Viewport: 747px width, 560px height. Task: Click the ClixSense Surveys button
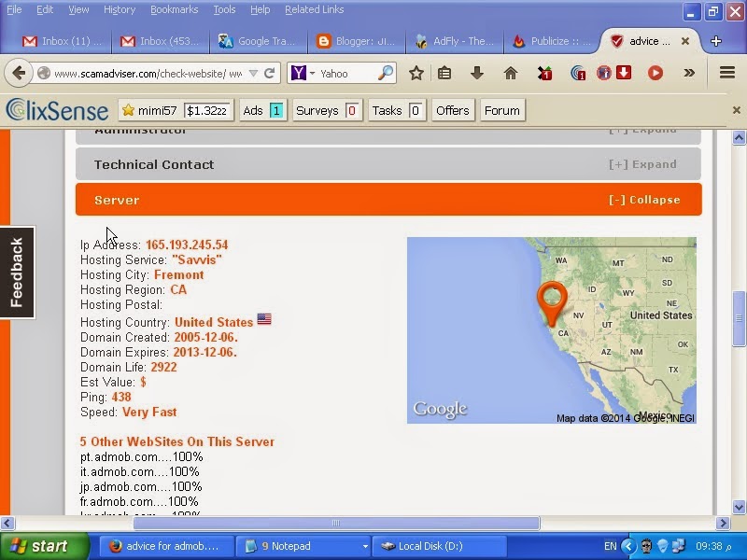coord(327,110)
